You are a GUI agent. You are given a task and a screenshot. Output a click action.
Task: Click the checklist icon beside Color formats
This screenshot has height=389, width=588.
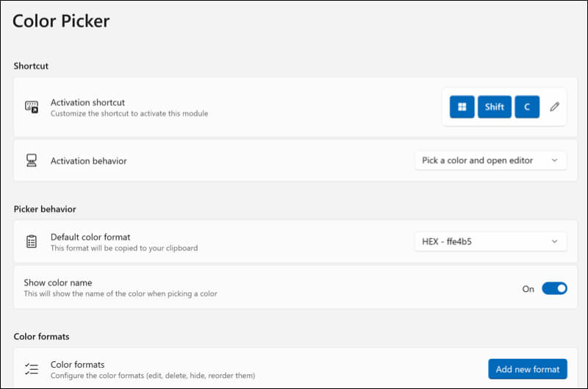point(32,369)
